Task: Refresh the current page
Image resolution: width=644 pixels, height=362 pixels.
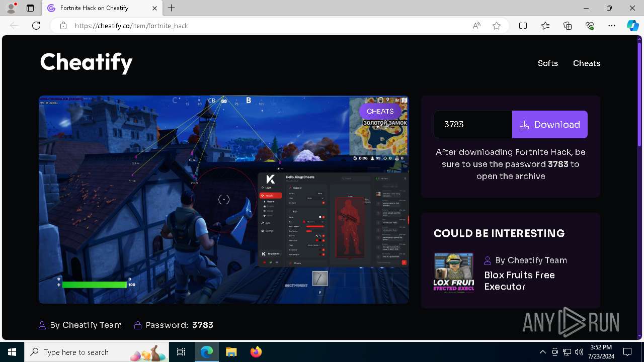Action: (36, 26)
